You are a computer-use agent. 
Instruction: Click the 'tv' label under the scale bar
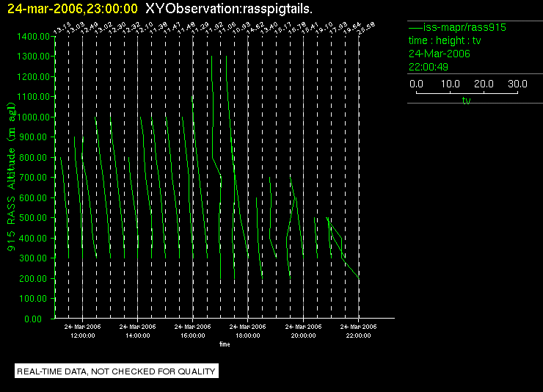pyautogui.click(x=466, y=101)
